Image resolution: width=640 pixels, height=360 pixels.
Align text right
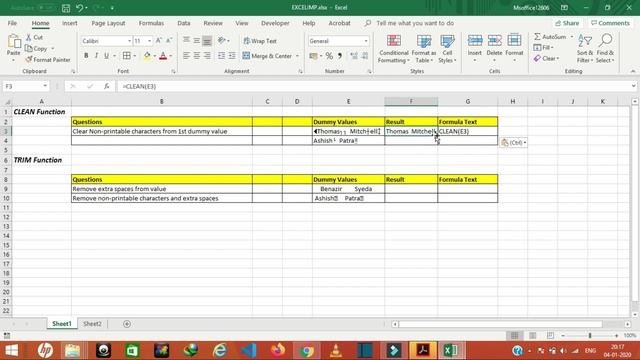207,56
